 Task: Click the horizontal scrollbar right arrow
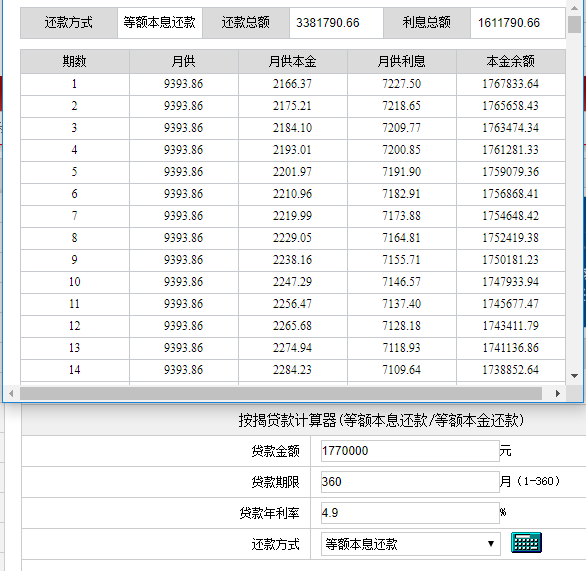point(558,393)
